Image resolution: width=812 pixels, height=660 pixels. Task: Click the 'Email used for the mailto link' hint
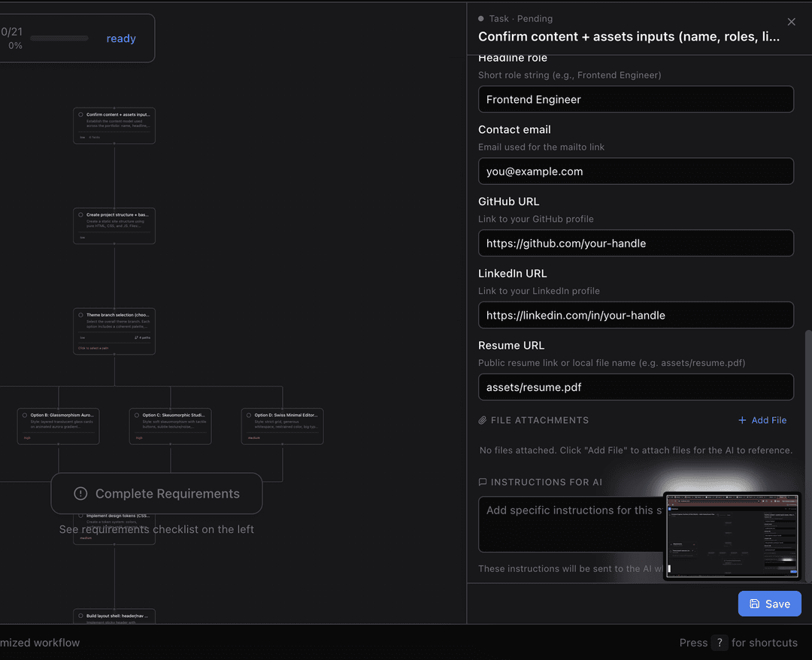541,147
